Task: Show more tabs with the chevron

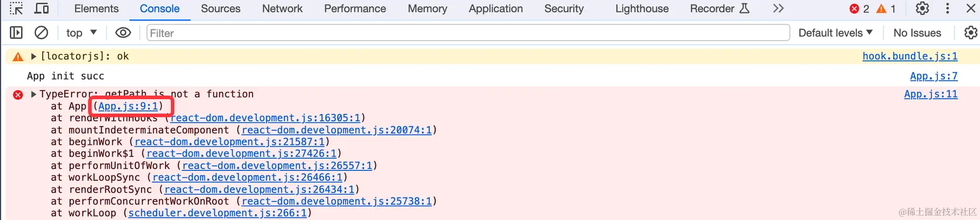Action: pos(778,8)
